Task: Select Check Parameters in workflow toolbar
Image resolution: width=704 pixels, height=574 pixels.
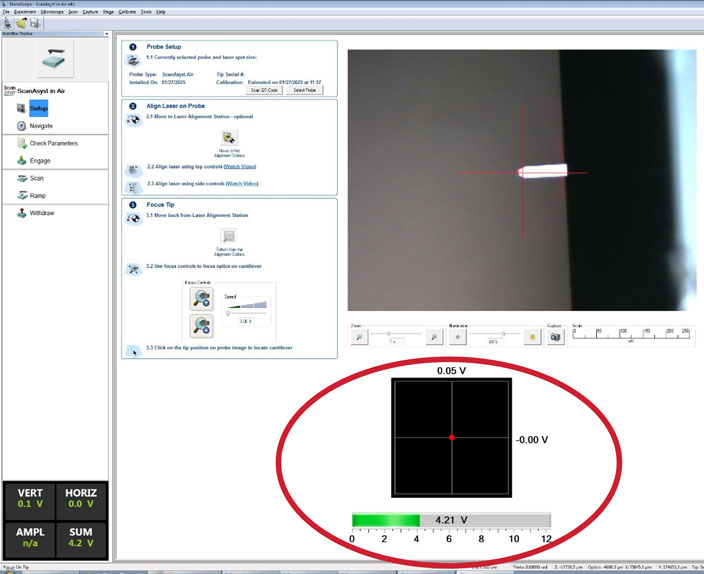Action: 53,143
